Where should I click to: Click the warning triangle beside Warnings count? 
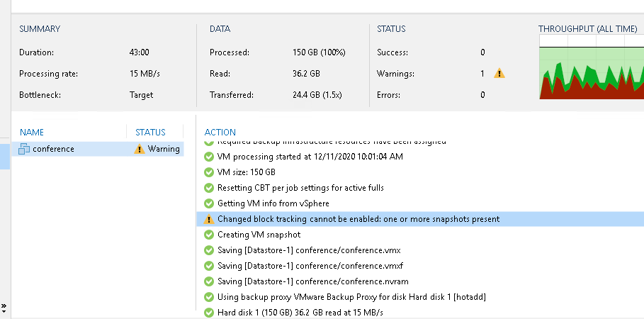click(499, 73)
